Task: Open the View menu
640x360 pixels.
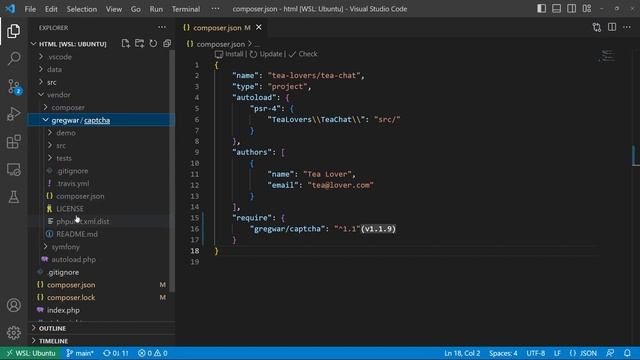Action: (x=114, y=9)
